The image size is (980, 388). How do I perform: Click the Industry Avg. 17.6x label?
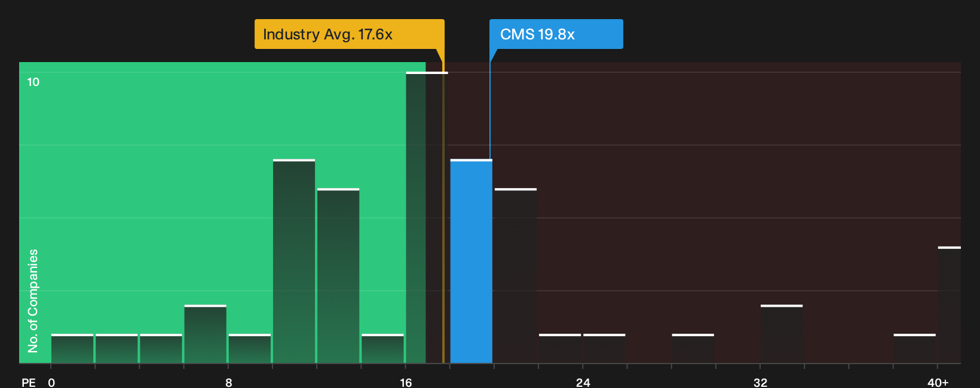click(350, 34)
